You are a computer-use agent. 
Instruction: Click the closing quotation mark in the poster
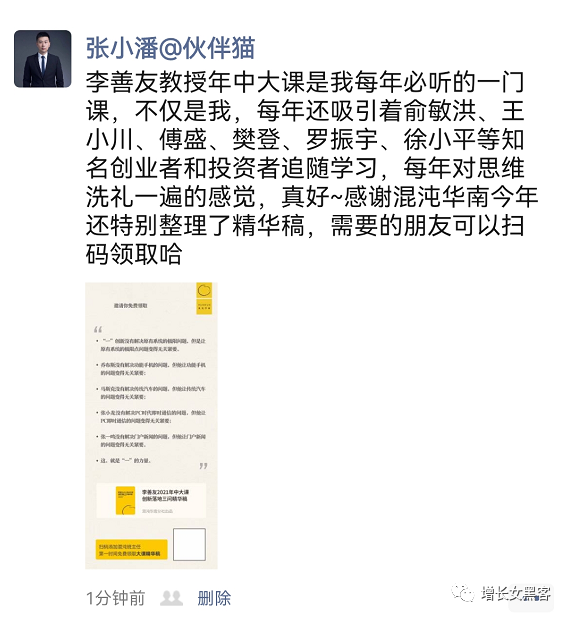point(203,467)
